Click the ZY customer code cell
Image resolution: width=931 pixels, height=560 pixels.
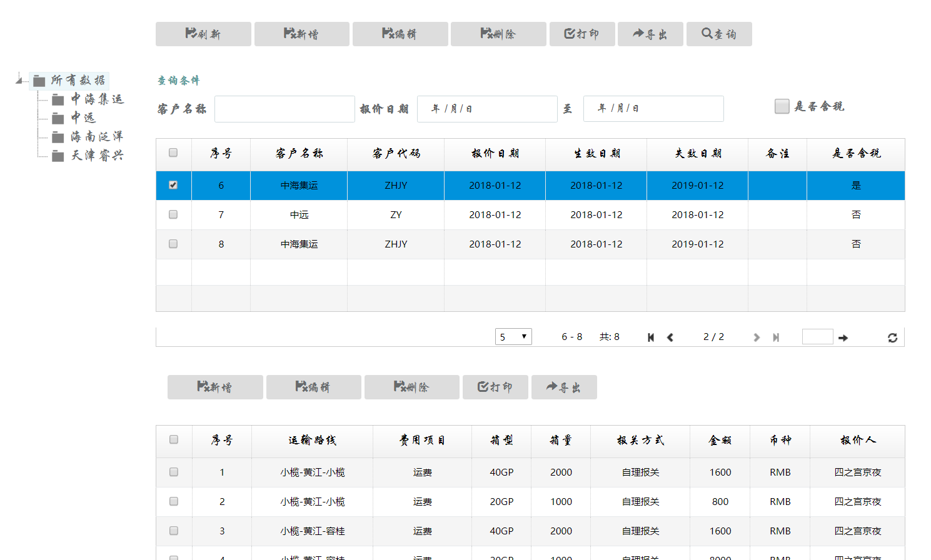pos(396,214)
